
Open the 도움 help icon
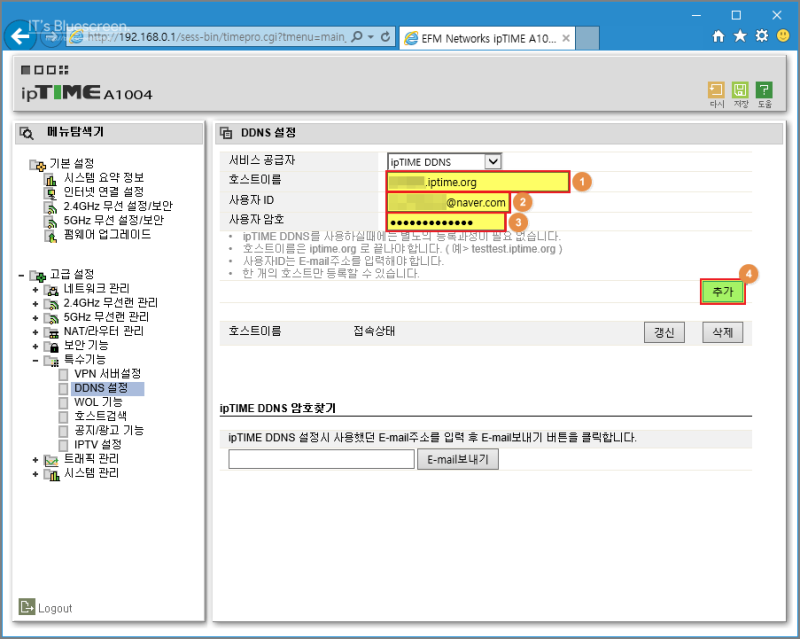(764, 91)
